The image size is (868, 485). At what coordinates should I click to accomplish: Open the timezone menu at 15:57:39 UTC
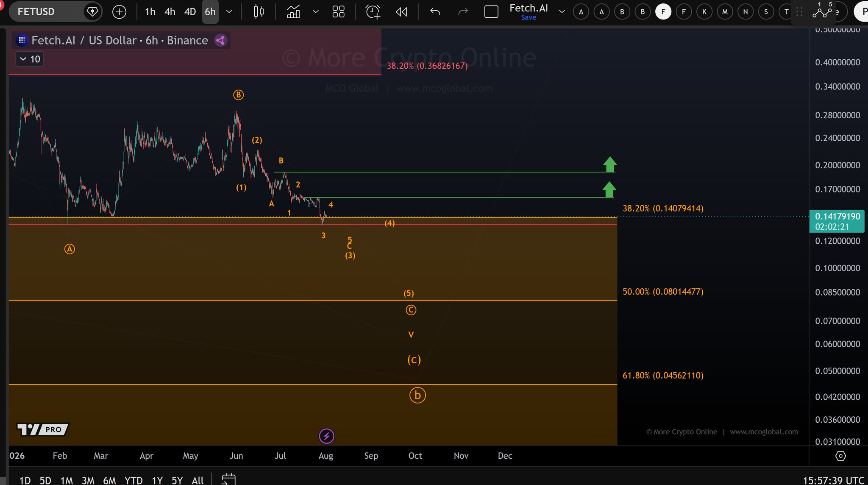(x=833, y=480)
